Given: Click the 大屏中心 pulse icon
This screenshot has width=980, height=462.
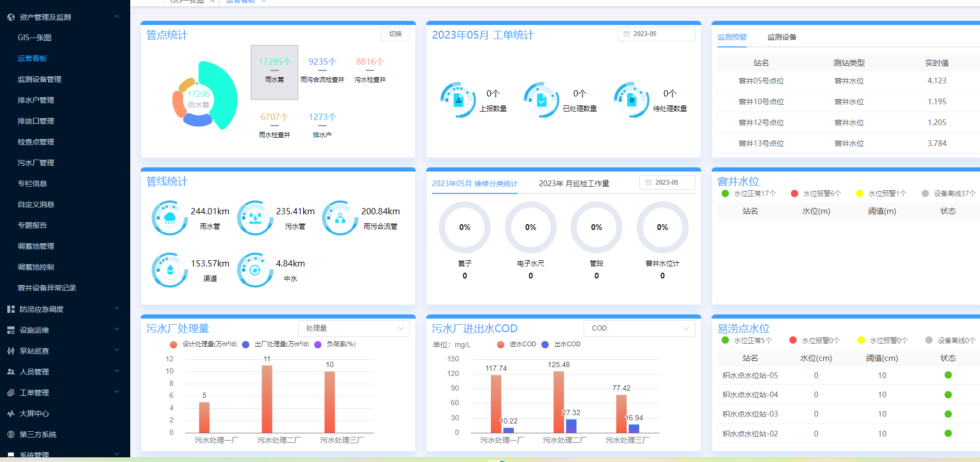Looking at the screenshot, I should coord(11,414).
